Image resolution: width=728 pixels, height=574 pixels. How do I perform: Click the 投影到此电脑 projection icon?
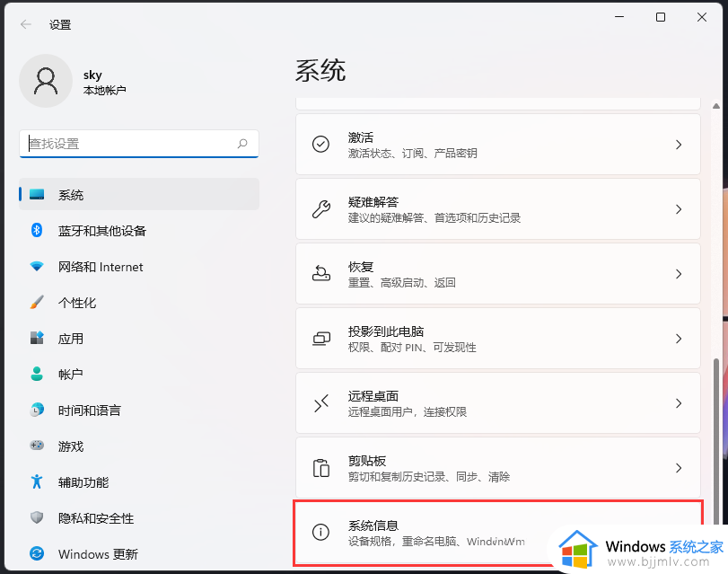[x=320, y=339]
